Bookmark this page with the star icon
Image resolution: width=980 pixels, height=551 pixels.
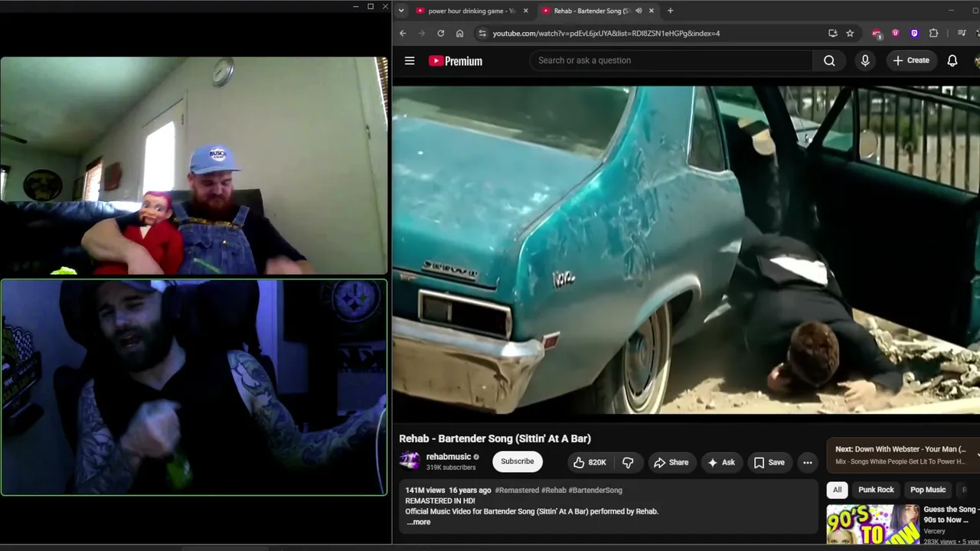(x=850, y=33)
